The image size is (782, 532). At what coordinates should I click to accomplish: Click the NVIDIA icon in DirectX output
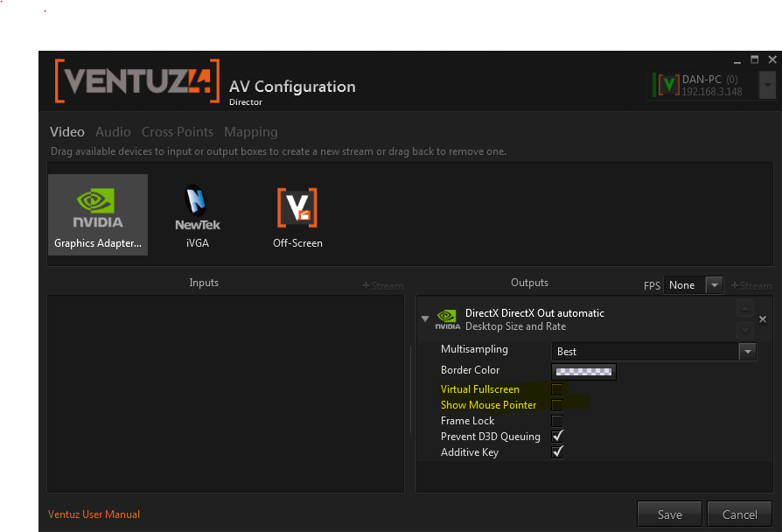[x=447, y=319]
